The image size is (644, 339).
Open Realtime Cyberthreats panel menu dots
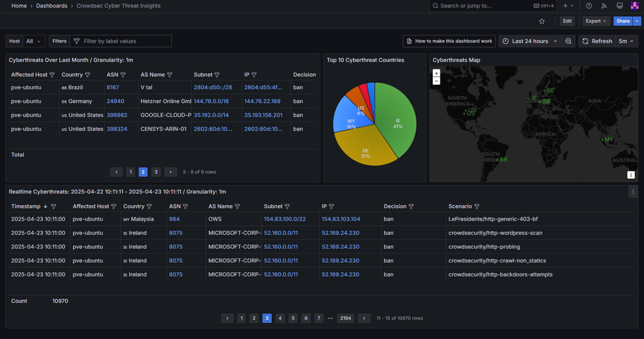pos(633,192)
